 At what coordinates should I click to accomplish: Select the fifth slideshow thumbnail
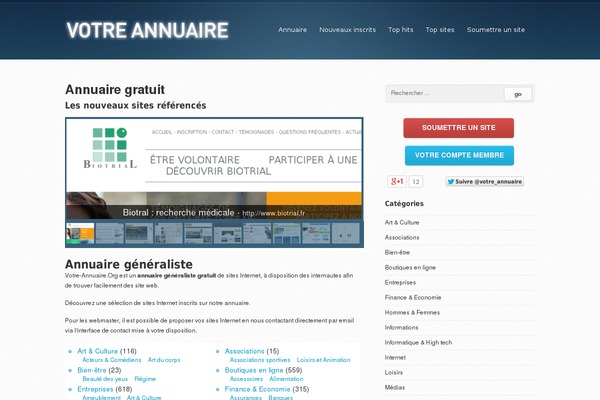[x=198, y=233]
